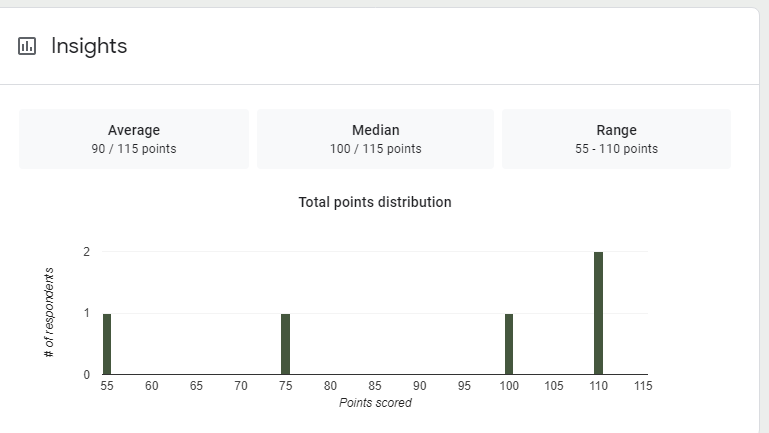Select the bar at 100 points
Screen dimensions: 769x433
(x=509, y=344)
